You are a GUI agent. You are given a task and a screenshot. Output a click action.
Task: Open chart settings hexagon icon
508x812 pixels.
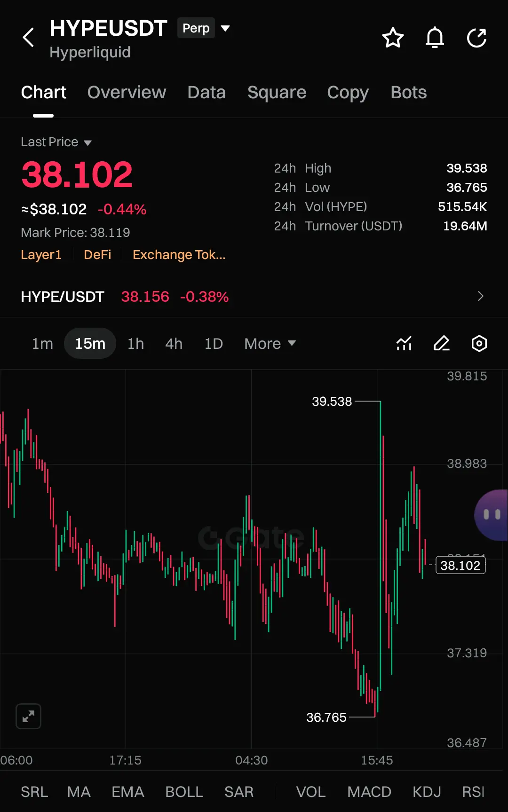[x=479, y=343]
